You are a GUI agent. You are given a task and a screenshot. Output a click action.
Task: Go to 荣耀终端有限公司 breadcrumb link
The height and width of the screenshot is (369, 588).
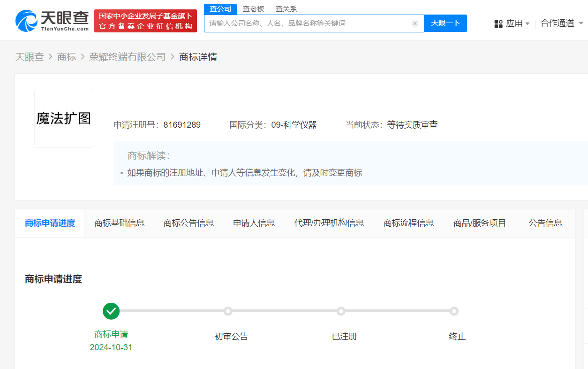click(x=128, y=57)
